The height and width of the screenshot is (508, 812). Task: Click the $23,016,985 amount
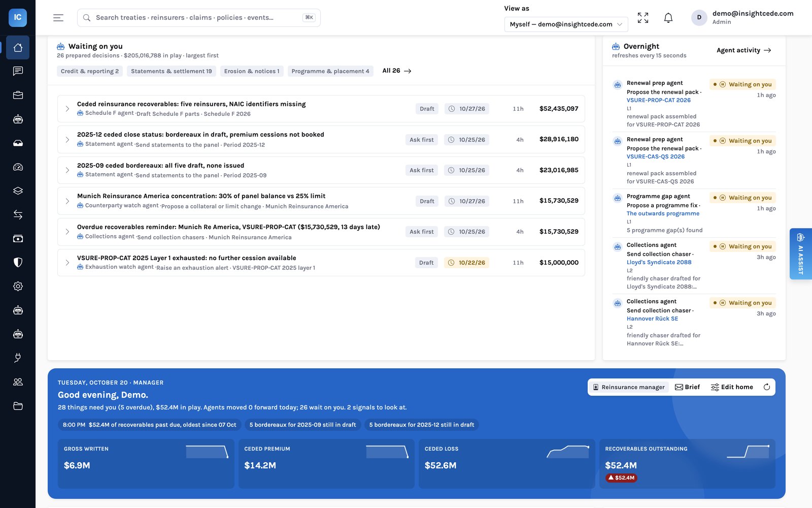[559, 170]
